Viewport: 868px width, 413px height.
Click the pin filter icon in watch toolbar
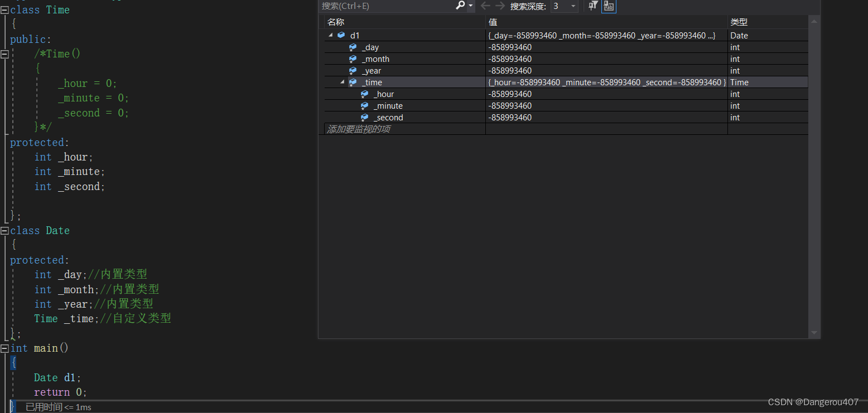(x=593, y=6)
